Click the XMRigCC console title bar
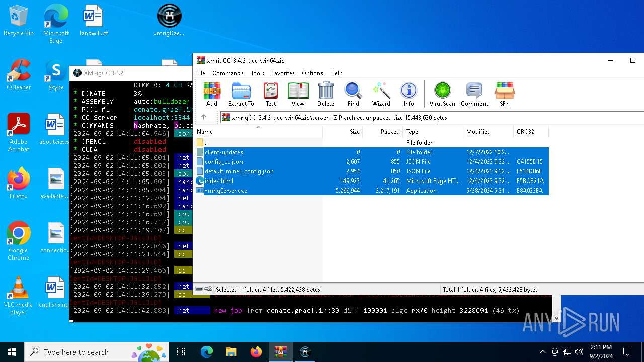Screen dimensions: 644x362 click(131, 73)
